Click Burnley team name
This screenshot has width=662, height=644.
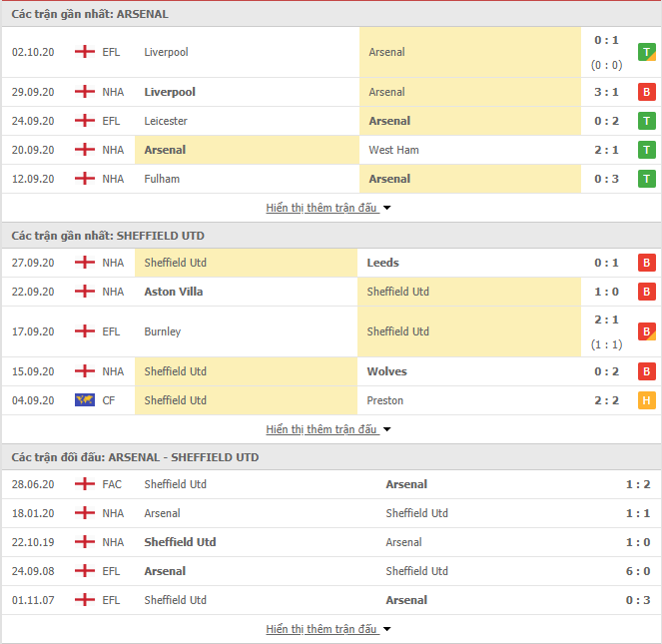click(x=163, y=331)
